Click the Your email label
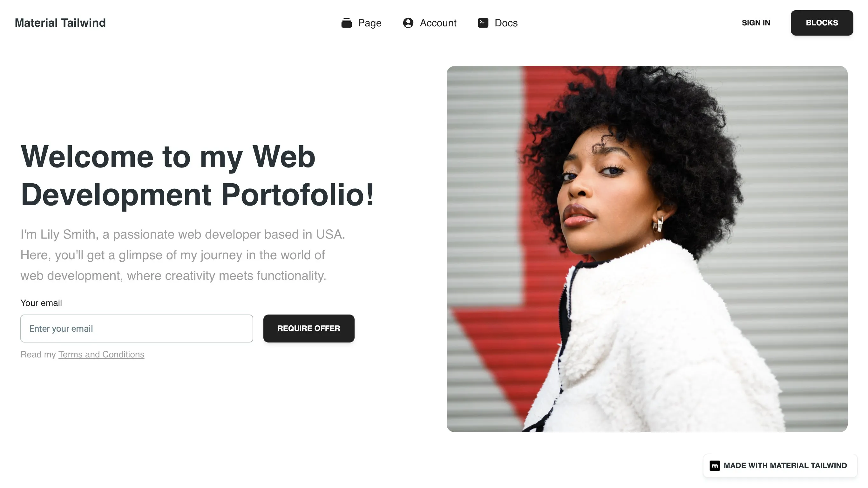This screenshot has height=488, width=868. point(41,303)
